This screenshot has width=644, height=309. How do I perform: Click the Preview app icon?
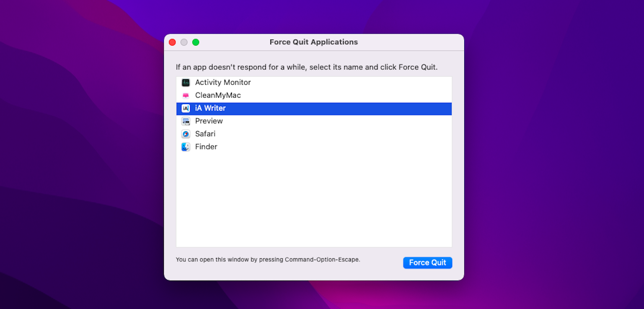[x=185, y=121]
